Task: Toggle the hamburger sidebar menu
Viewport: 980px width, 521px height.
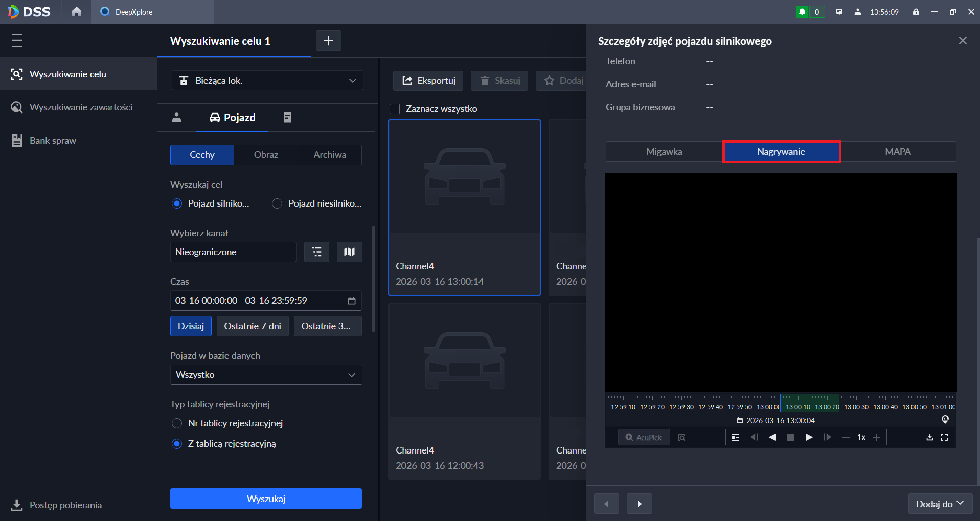Action: pos(17,40)
